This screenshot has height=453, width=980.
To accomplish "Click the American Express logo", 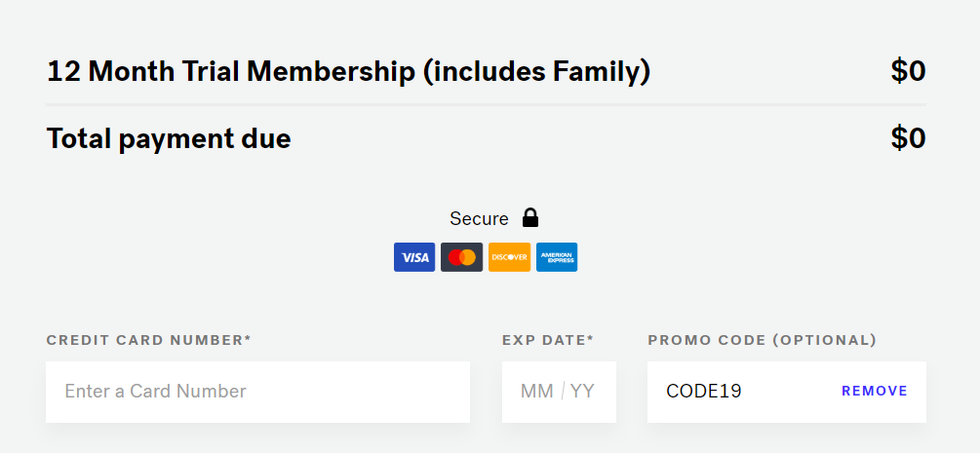I will (x=557, y=257).
